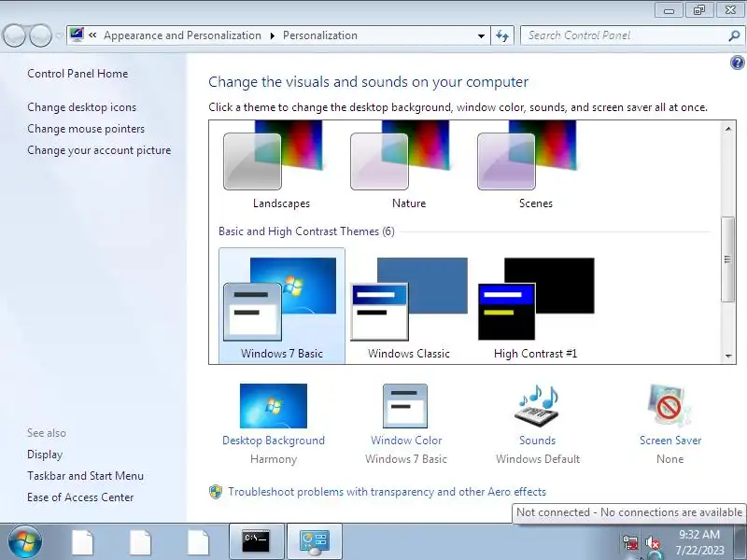Expand the double chevron breadcrumb overflow
This screenshot has height=560, width=747.
click(92, 35)
